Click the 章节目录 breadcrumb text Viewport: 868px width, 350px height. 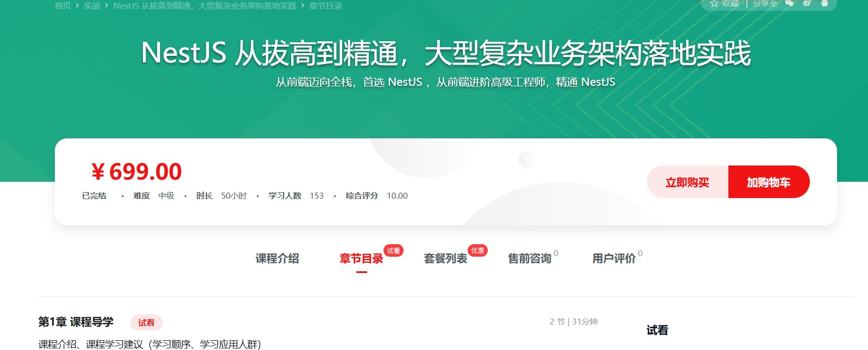[325, 5]
